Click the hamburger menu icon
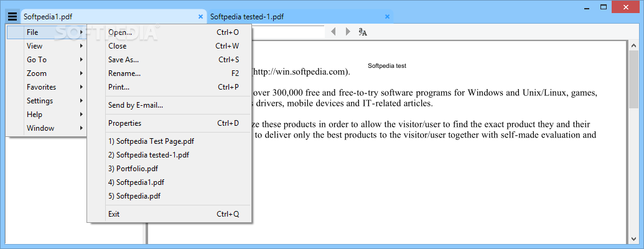The width and height of the screenshot is (644, 249). pyautogui.click(x=12, y=17)
